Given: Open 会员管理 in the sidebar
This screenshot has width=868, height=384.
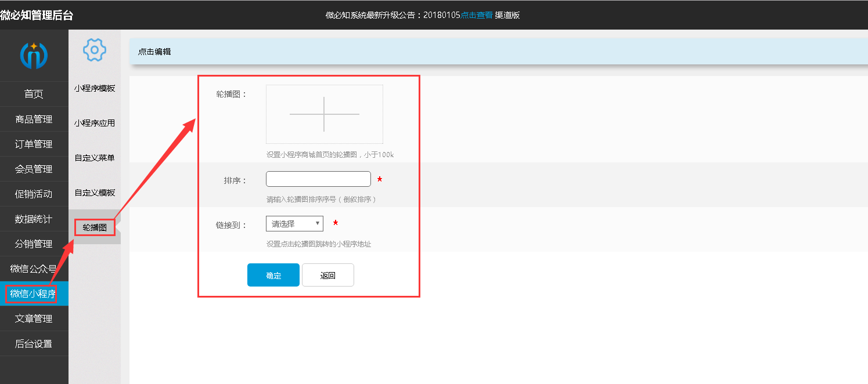Looking at the screenshot, I should coord(34,169).
